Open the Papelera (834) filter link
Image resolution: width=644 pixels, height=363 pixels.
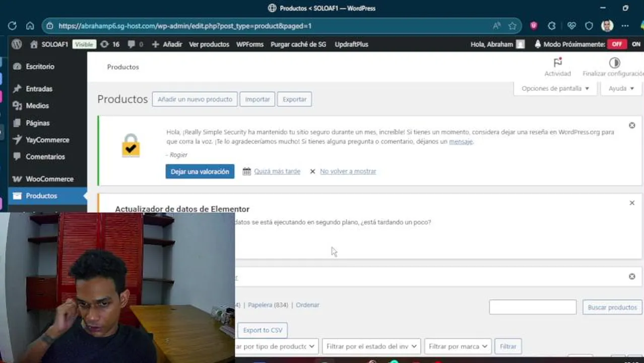click(x=268, y=305)
